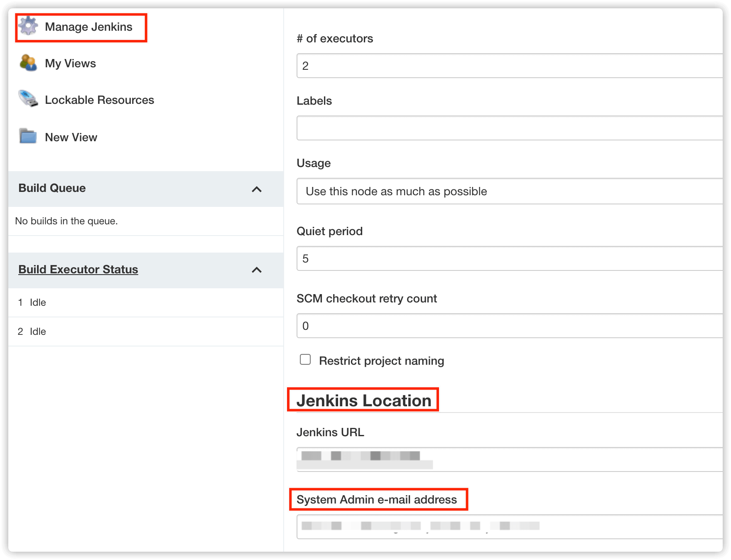This screenshot has width=731, height=560.
Task: Focus the Quiet period field
Action: pos(510,258)
